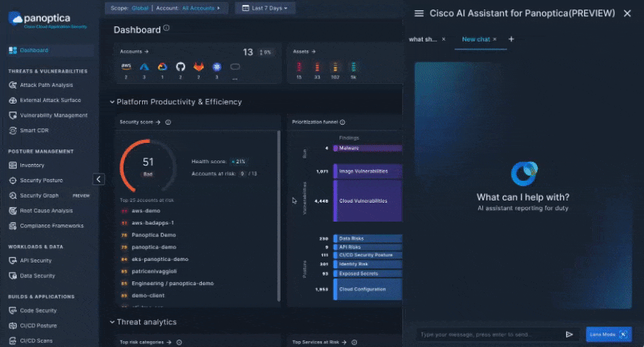Click the Prioritization funnel info icon
The height and width of the screenshot is (347, 644).
click(342, 122)
